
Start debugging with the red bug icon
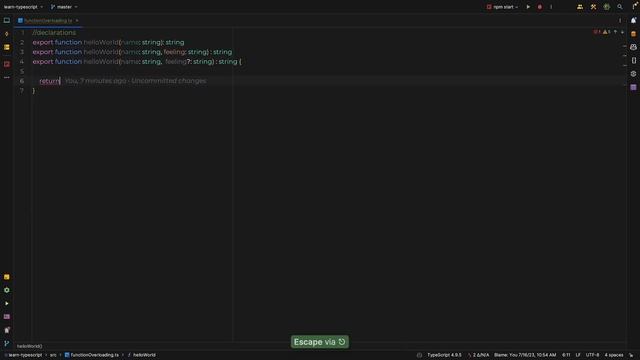click(540, 7)
